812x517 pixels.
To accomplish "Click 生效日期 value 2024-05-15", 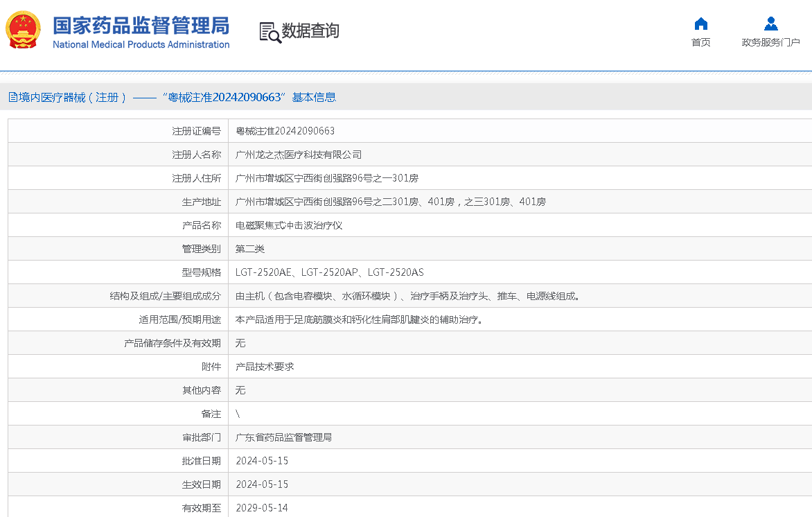I will click(262, 484).
